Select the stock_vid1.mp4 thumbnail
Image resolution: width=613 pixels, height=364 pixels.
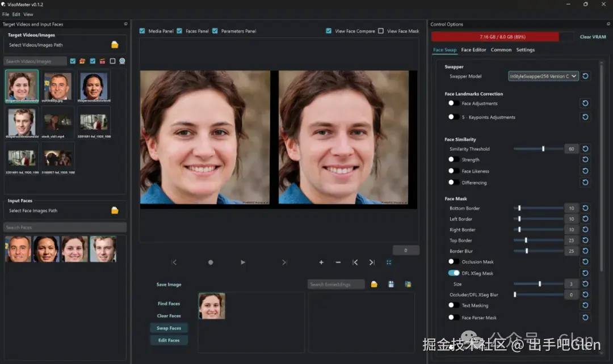(x=57, y=122)
